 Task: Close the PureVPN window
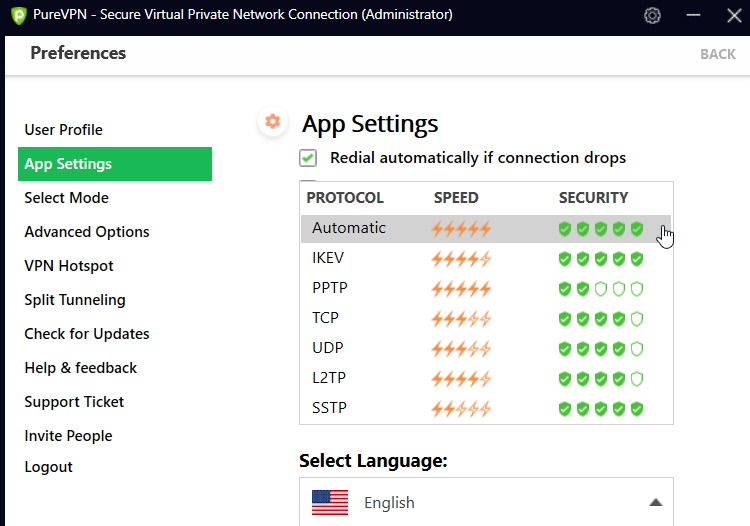(734, 15)
